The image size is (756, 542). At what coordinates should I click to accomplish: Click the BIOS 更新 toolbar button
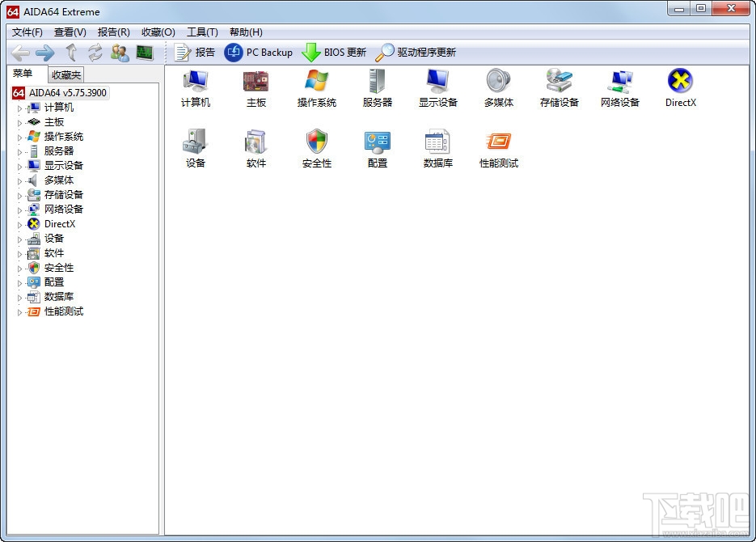point(334,53)
